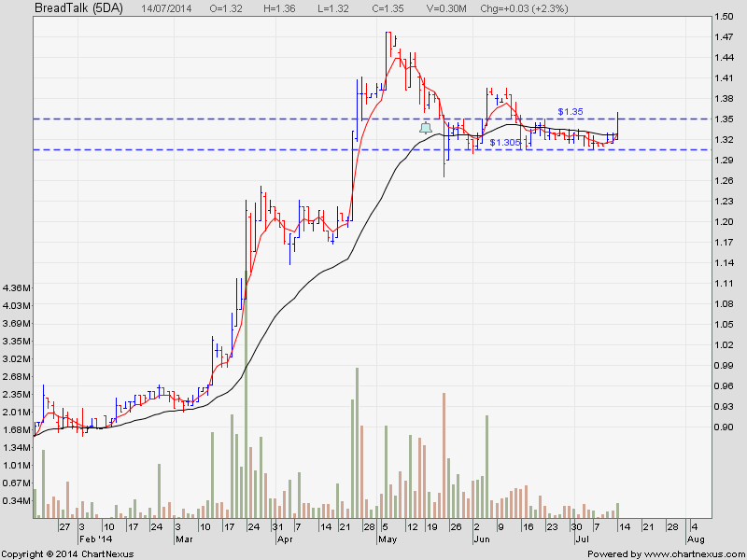This screenshot has width=747, height=560.
Task: Click the Mar month label
Action: pyautogui.click(x=184, y=539)
